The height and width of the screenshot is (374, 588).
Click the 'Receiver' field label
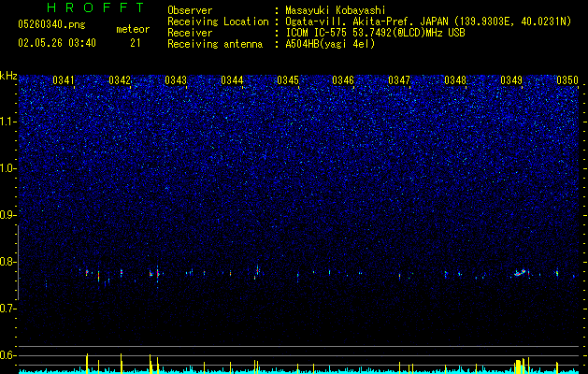pos(190,33)
